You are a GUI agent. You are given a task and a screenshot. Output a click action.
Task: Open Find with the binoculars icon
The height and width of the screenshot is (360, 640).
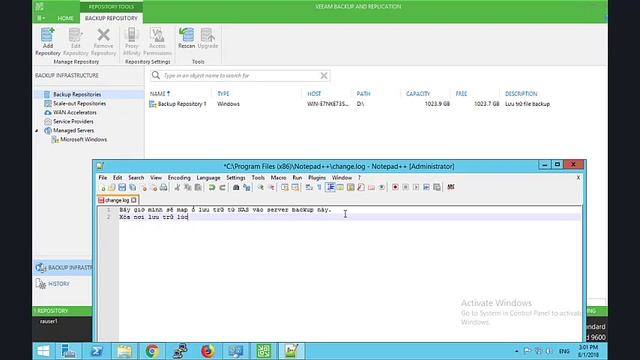236,187
